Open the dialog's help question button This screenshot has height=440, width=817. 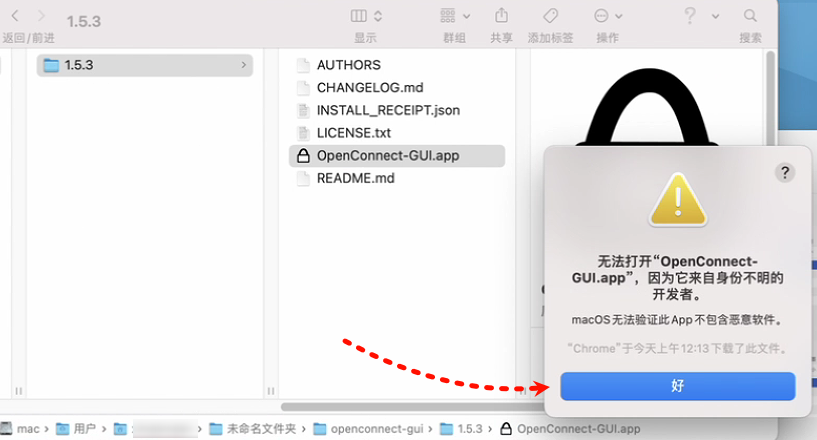(785, 173)
